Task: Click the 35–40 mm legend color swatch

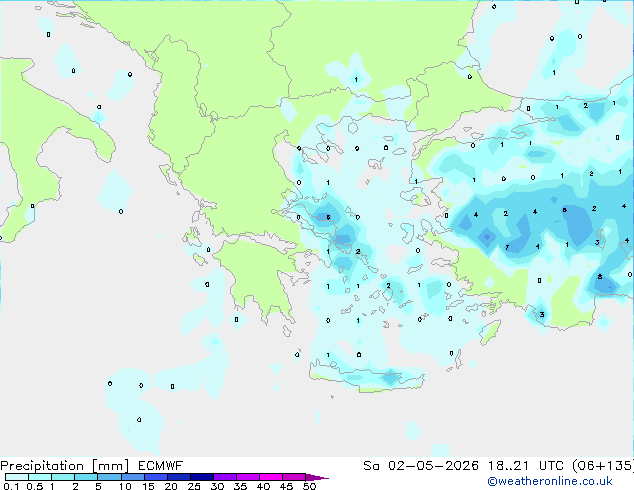Action: [x=247, y=477]
